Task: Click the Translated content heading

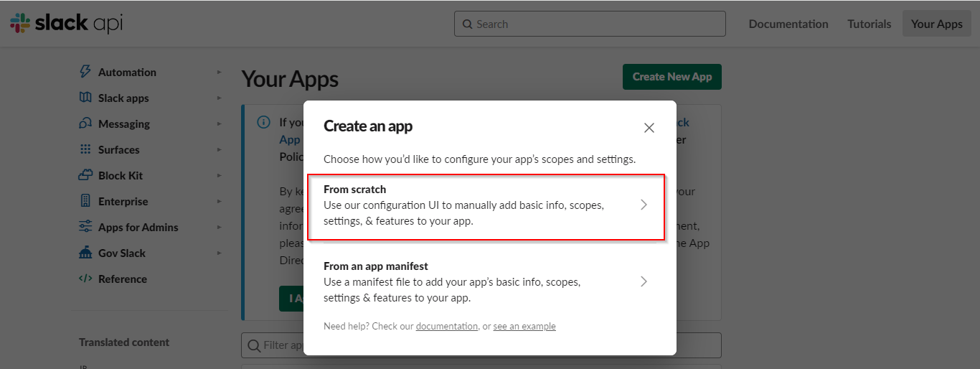Action: click(124, 342)
